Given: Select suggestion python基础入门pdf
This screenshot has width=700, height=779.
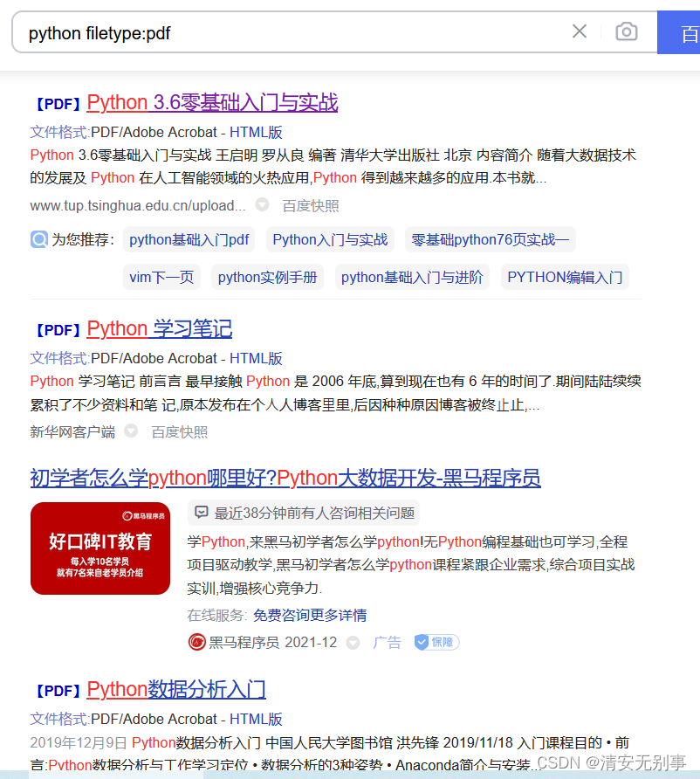Looking at the screenshot, I should [x=189, y=239].
